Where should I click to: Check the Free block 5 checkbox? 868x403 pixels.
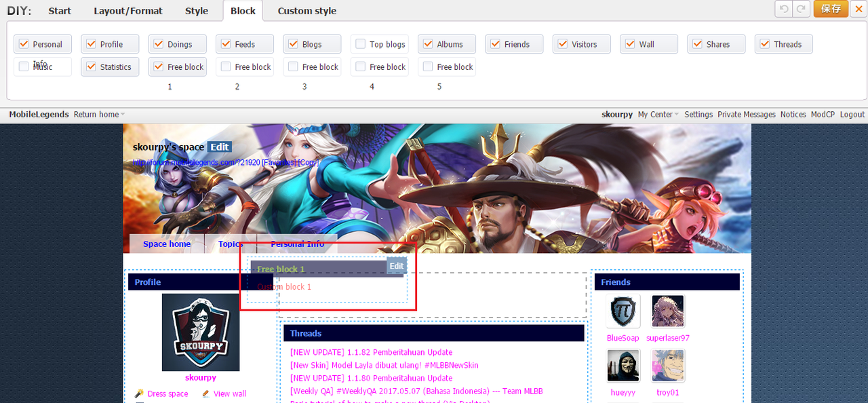[x=428, y=66]
